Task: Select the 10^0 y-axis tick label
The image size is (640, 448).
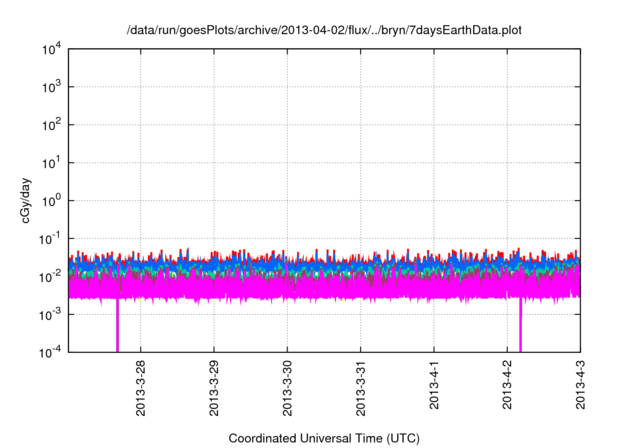Action: [51, 201]
